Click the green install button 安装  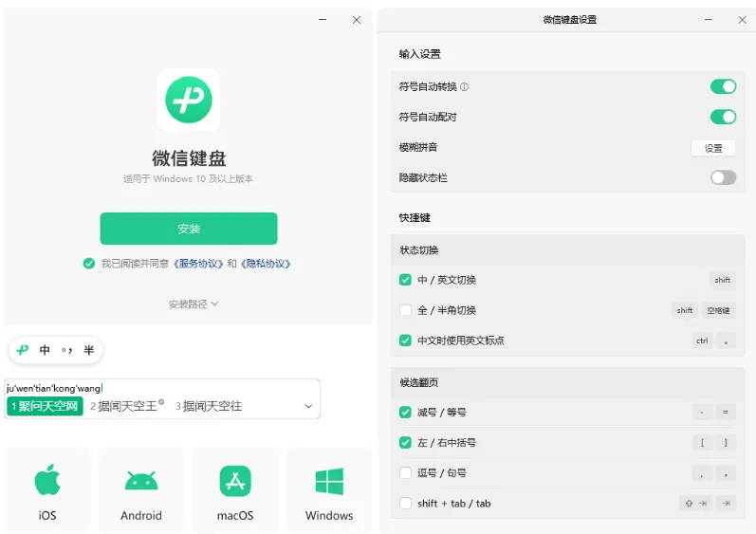[189, 229]
